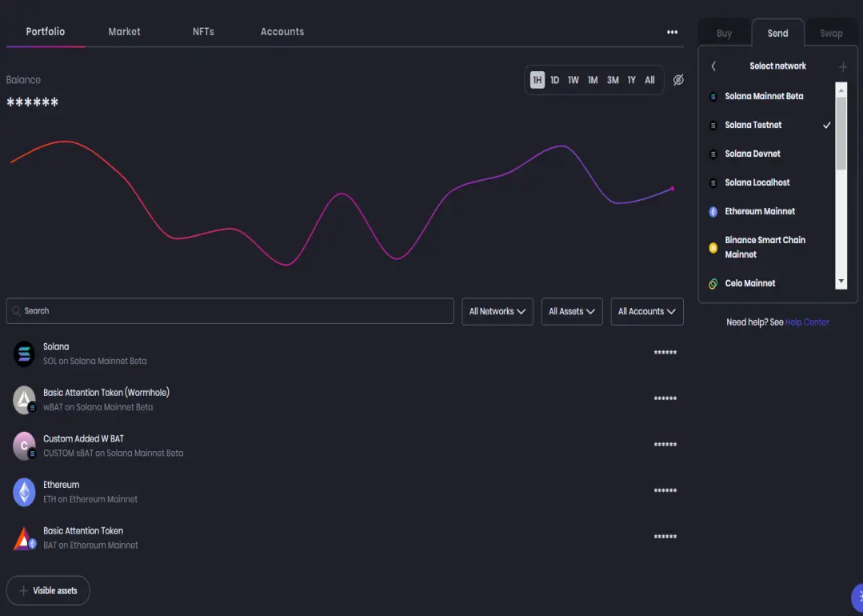Image resolution: width=863 pixels, height=616 pixels.
Task: Click the Ethereum asset logo
Action: [x=24, y=492]
